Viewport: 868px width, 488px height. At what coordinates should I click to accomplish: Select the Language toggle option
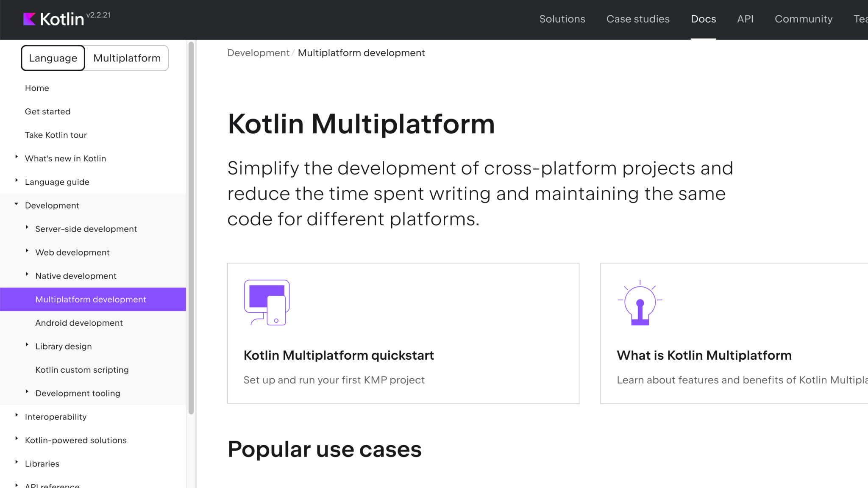(53, 58)
